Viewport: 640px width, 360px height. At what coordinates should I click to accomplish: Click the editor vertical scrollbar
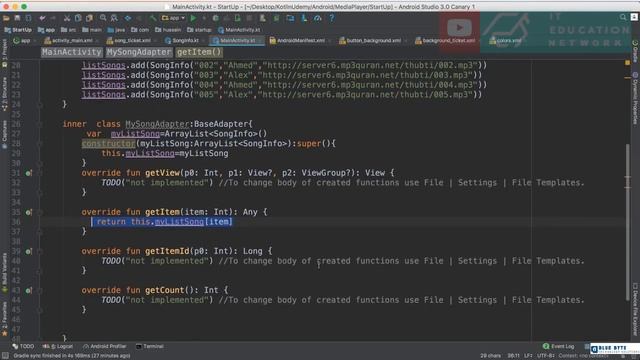point(628,222)
